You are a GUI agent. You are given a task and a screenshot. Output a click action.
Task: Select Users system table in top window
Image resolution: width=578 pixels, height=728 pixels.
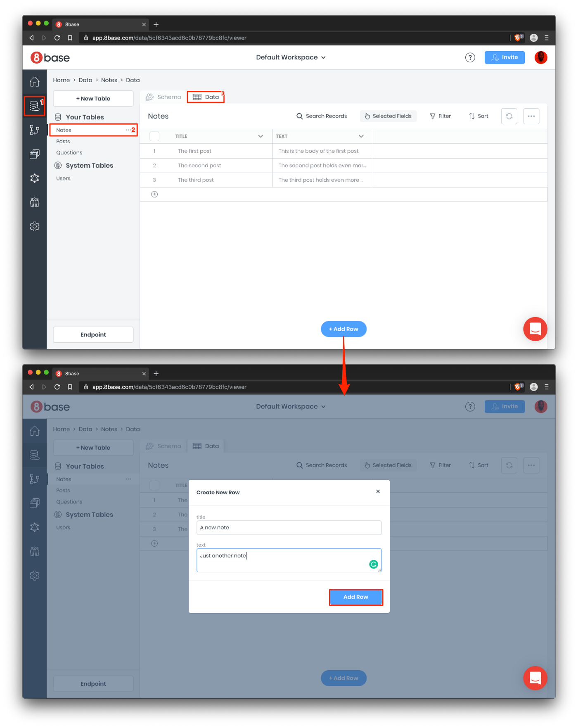click(x=63, y=178)
